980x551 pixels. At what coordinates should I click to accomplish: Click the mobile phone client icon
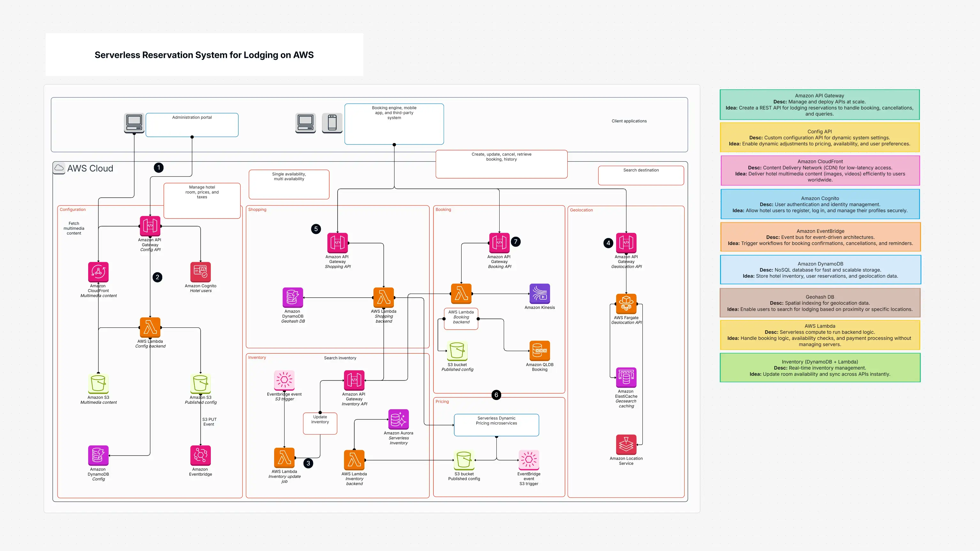pos(332,123)
